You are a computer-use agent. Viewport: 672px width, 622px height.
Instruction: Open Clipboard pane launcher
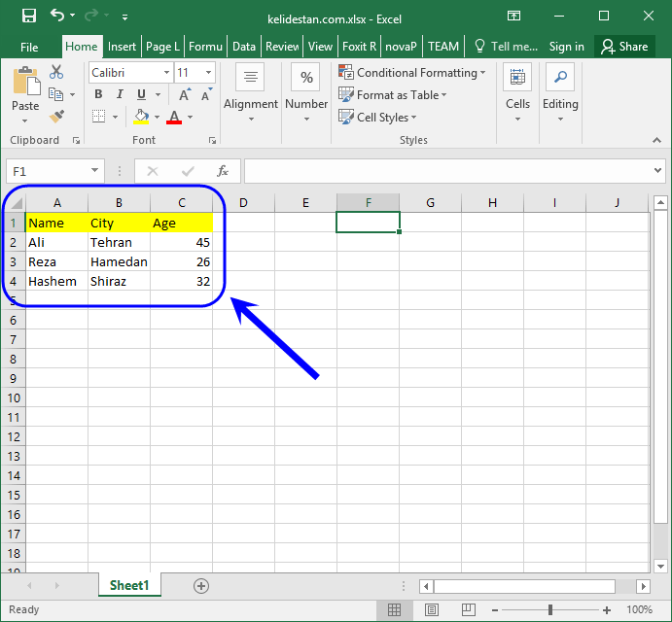click(76, 141)
